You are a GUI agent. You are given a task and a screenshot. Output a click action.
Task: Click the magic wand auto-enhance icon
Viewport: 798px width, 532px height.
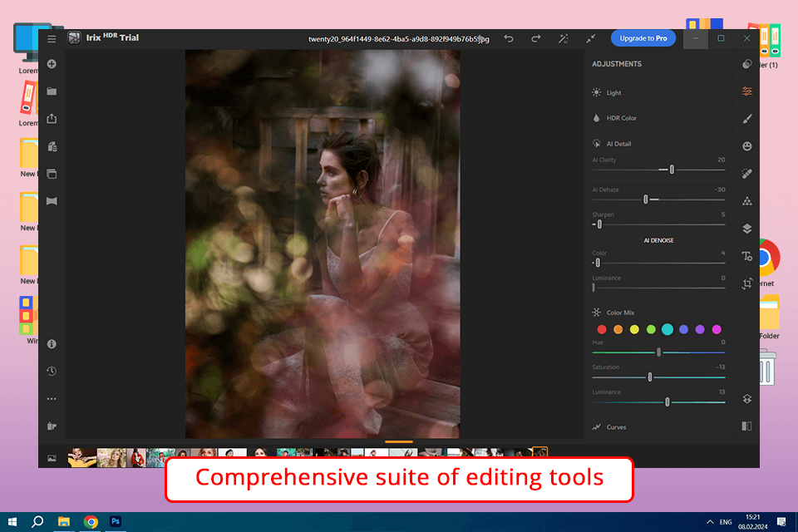point(563,38)
